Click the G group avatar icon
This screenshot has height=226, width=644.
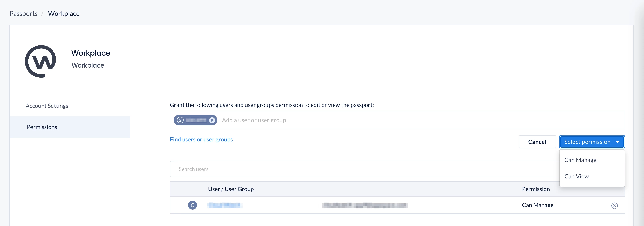[x=180, y=120]
